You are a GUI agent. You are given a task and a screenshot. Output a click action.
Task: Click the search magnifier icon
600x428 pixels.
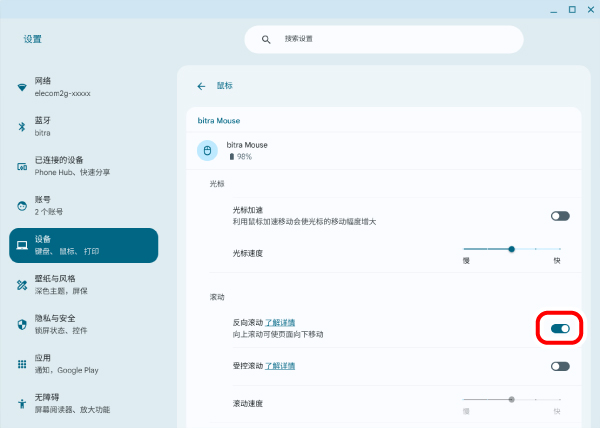[x=266, y=39]
